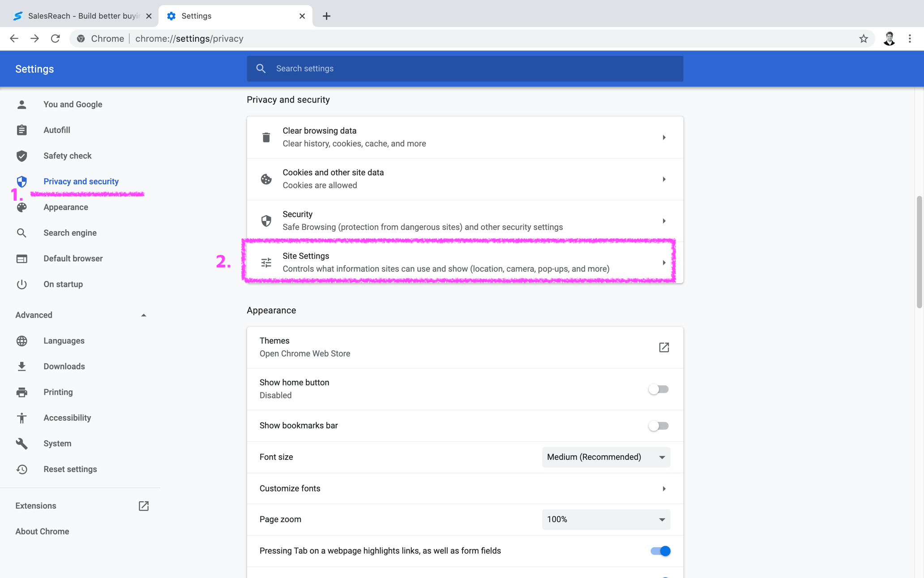Viewport: 924px width, 578px height.
Task: Open Themes in Chrome Web Store external link icon
Action: [x=664, y=347]
